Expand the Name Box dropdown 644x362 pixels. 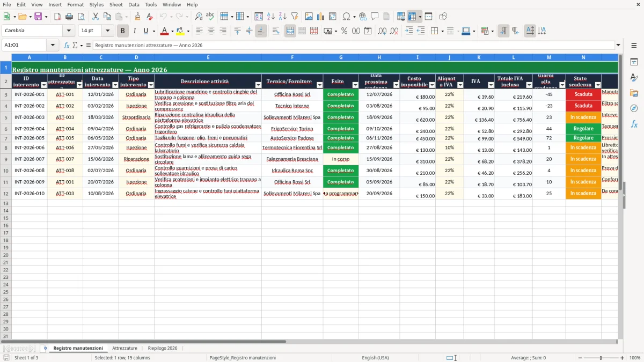point(53,45)
